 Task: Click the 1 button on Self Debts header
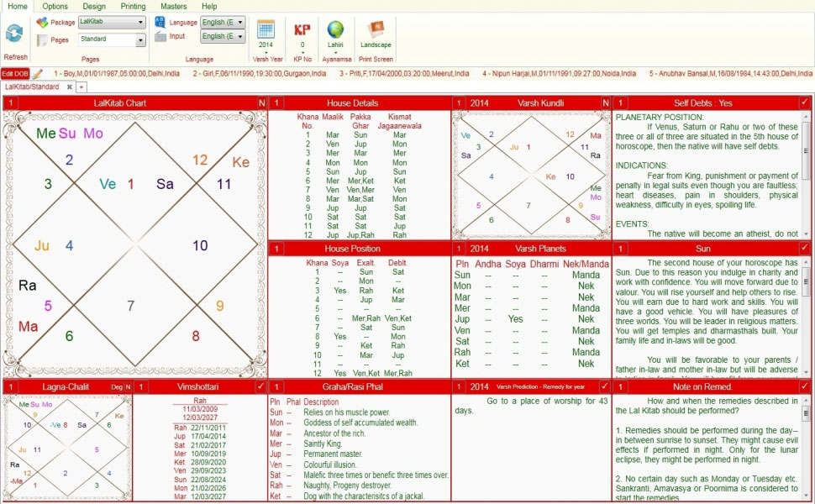point(620,102)
